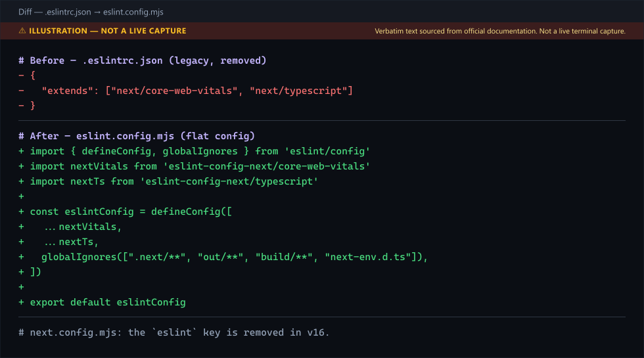
Task: Click the warning triangle icon in banner
Action: (22, 31)
